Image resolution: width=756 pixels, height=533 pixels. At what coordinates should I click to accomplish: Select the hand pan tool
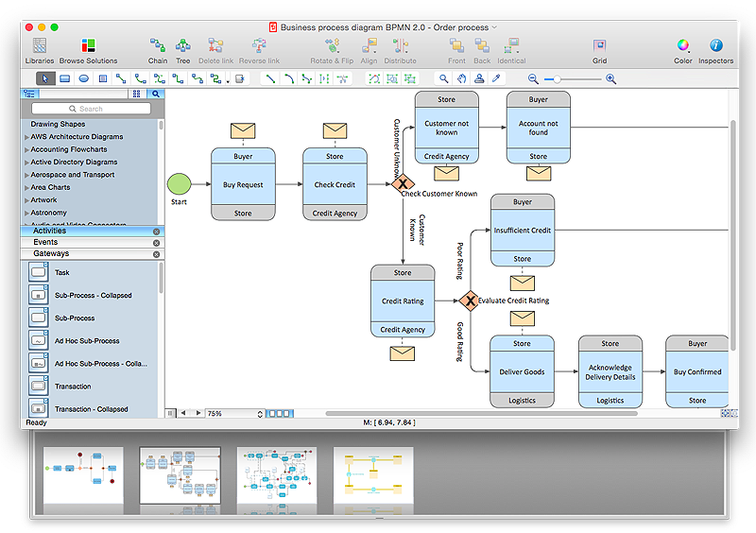(x=461, y=78)
